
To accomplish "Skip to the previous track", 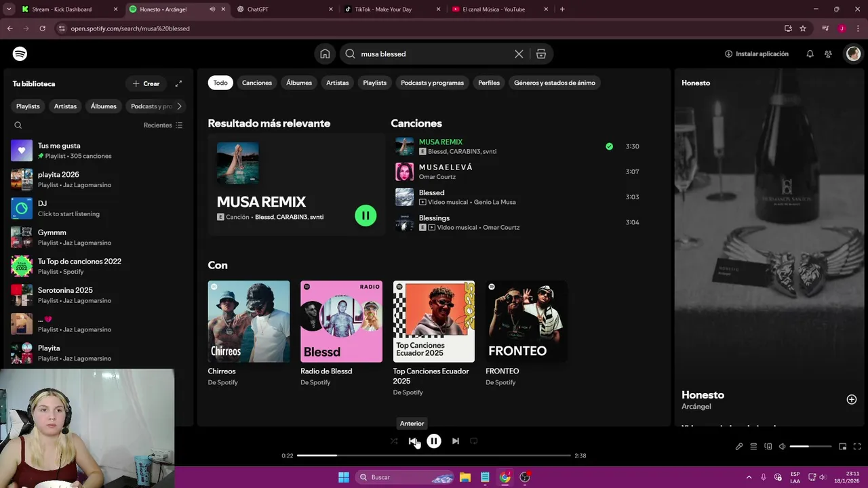I will point(412,441).
